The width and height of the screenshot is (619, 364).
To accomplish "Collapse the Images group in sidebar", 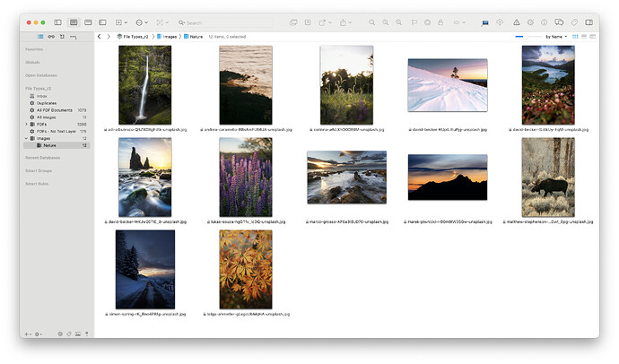I will [27, 138].
